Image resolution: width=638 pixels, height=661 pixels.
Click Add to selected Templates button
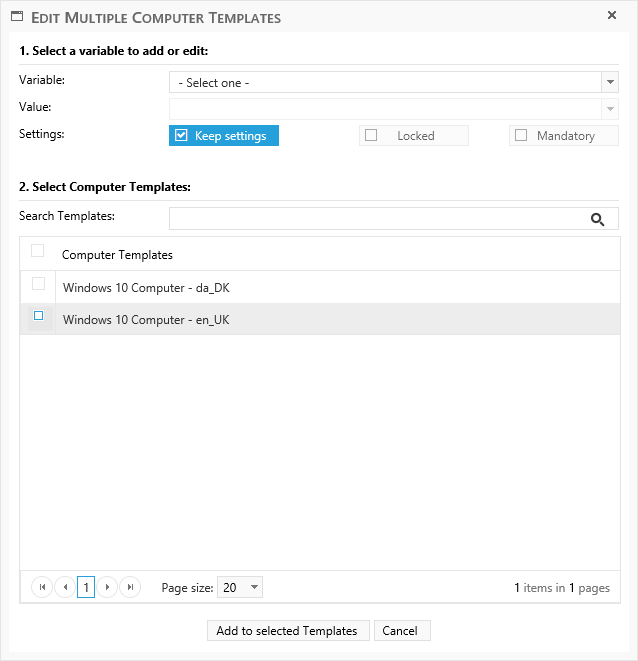point(287,631)
